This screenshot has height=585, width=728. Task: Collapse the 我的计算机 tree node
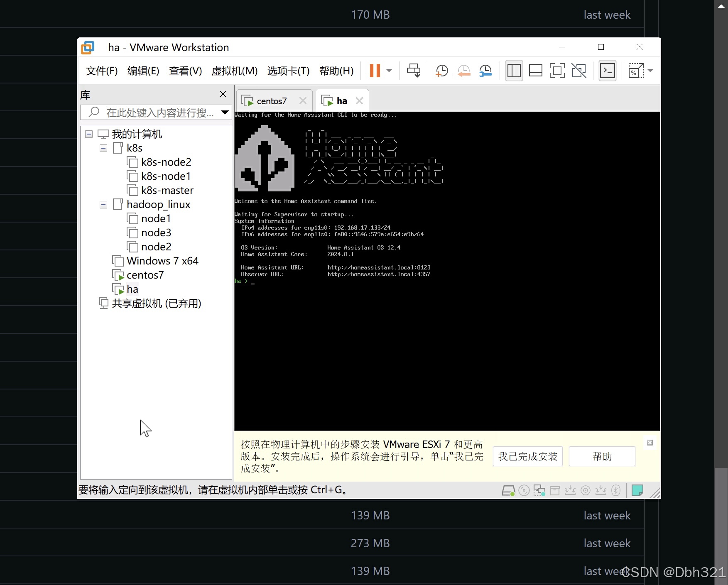click(x=89, y=134)
